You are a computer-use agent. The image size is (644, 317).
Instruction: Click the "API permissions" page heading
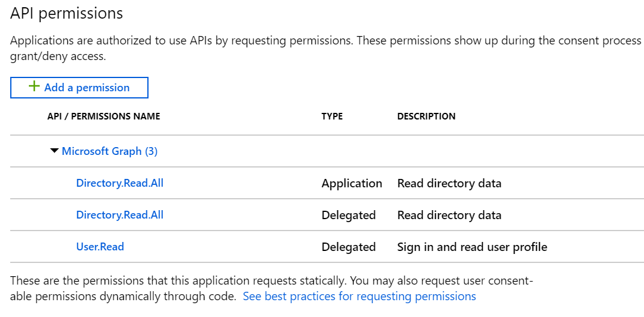click(67, 13)
